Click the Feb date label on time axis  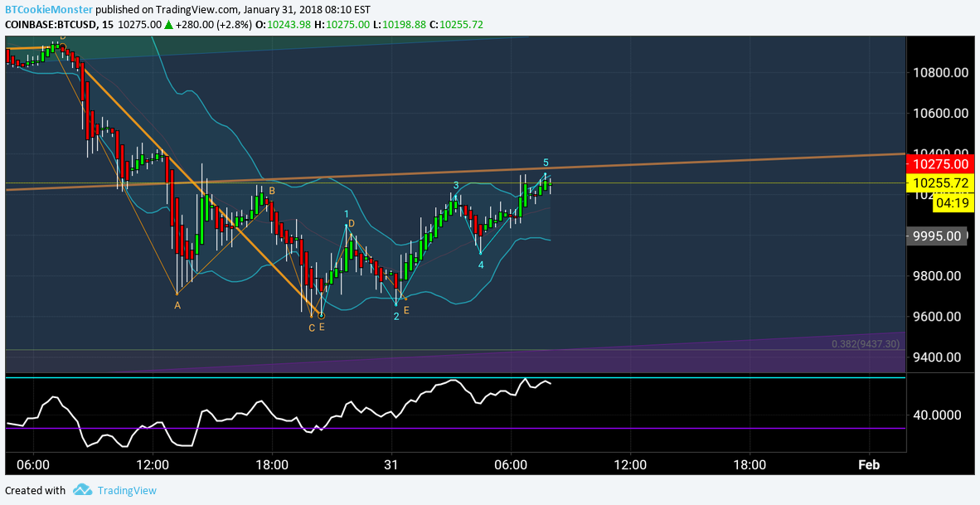(x=869, y=465)
